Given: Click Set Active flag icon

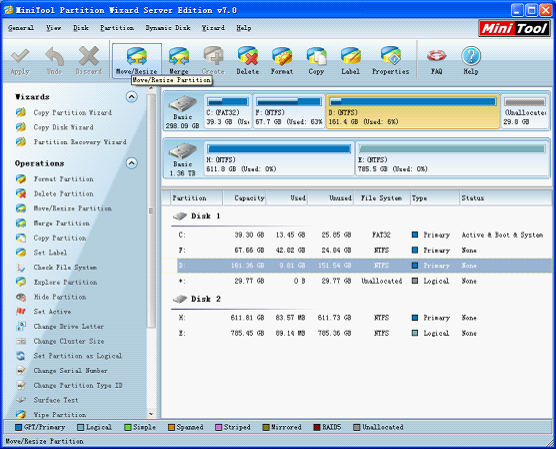Looking at the screenshot, I should click(x=21, y=311).
